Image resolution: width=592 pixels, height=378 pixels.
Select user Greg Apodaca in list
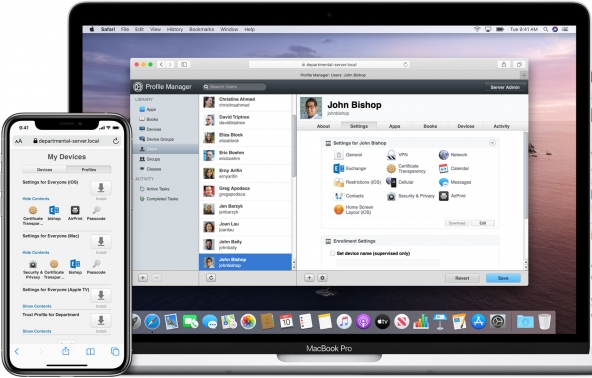245,191
